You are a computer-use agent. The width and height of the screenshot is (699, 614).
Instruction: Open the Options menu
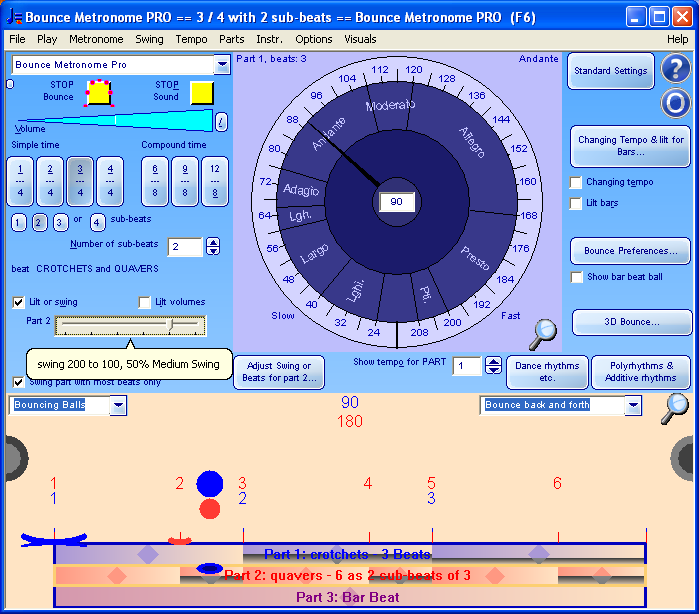(x=314, y=39)
